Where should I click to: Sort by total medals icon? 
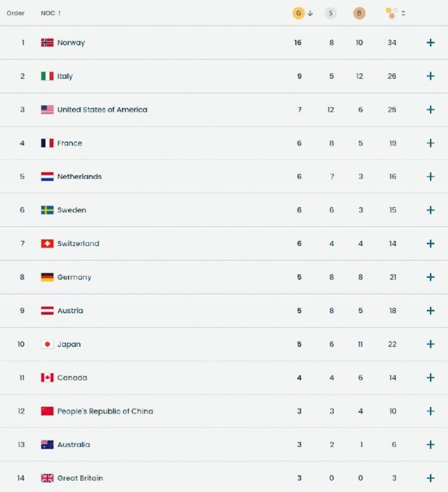point(392,13)
